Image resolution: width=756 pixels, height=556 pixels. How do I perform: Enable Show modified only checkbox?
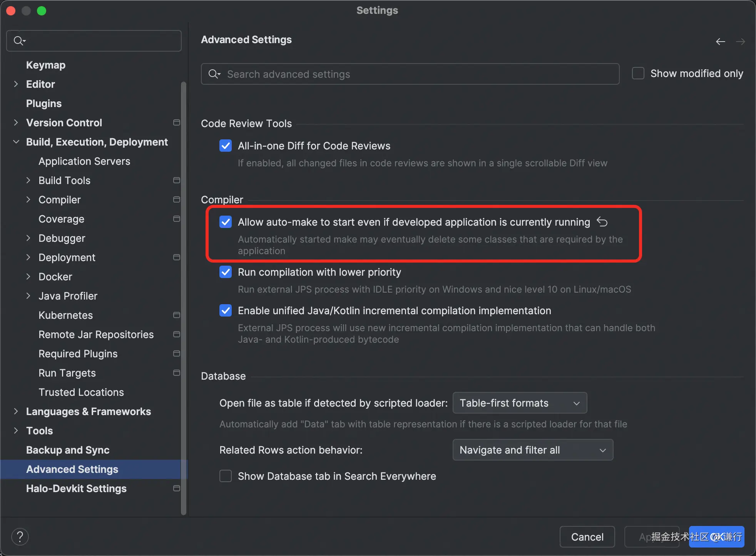coord(638,73)
